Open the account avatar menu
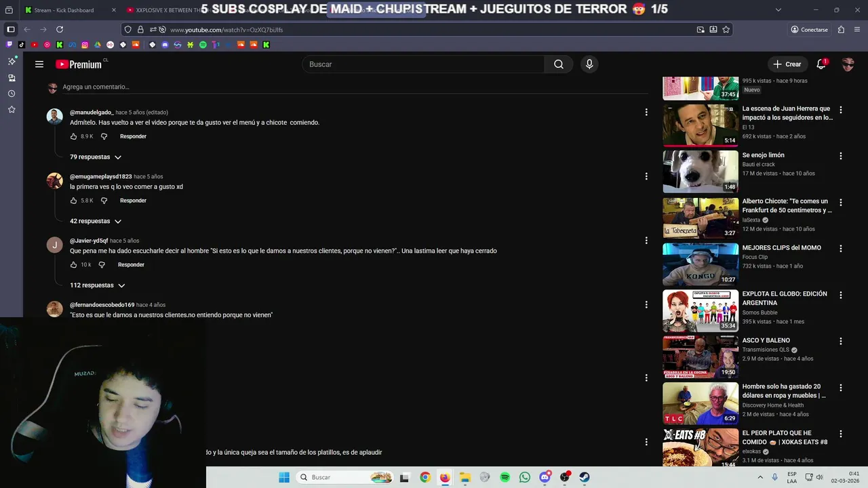 tap(848, 64)
